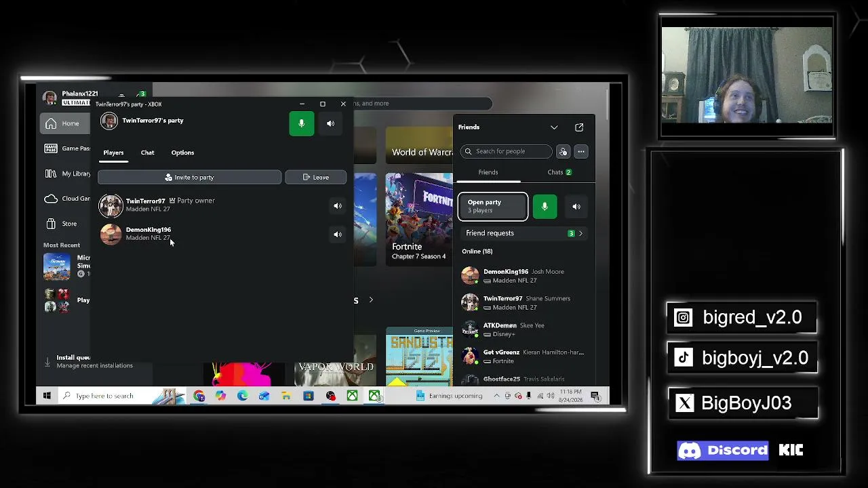868x488 pixels.
Task: Toggle the green microphone button in Friends panel
Action: pos(545,207)
